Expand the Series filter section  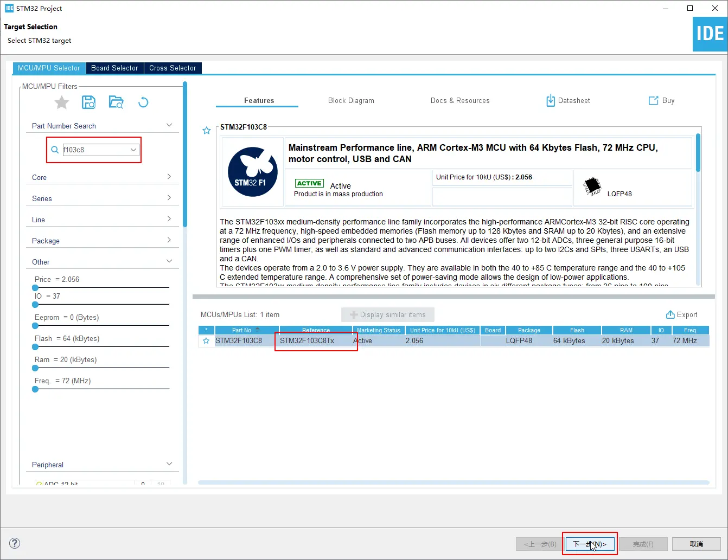pos(169,198)
